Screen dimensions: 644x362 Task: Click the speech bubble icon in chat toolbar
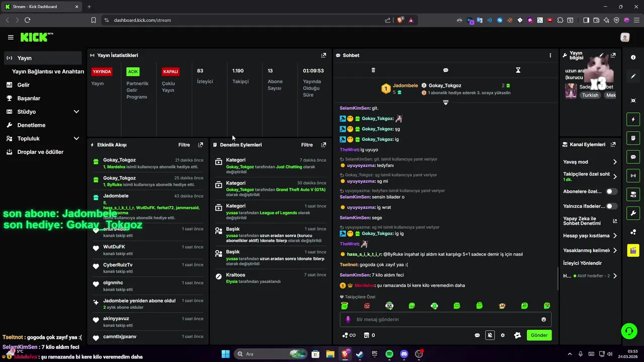click(x=446, y=70)
